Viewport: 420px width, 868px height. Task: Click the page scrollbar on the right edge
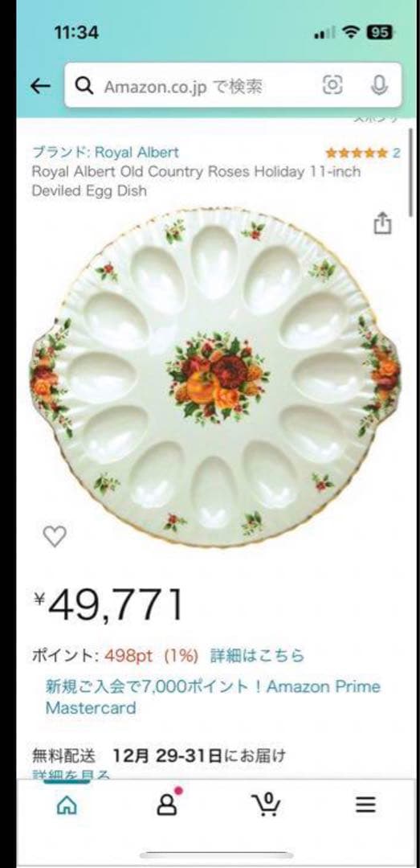pos(410,172)
